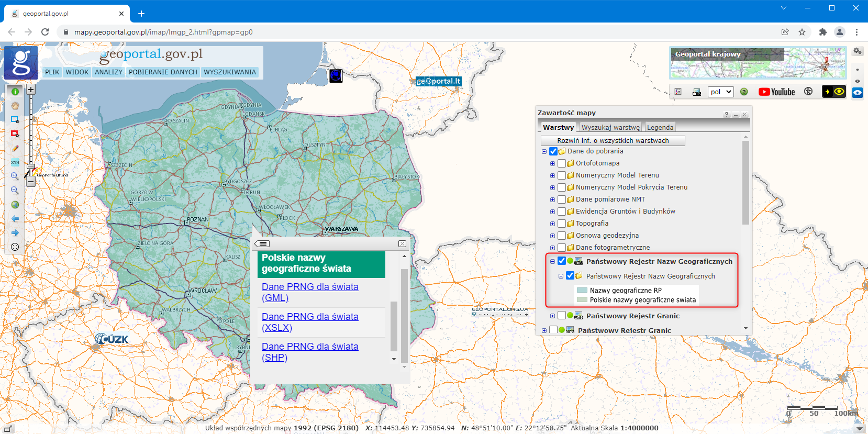This screenshot has width=868, height=434.
Task: Check the Topografia layer checkbox
Action: [562, 224]
